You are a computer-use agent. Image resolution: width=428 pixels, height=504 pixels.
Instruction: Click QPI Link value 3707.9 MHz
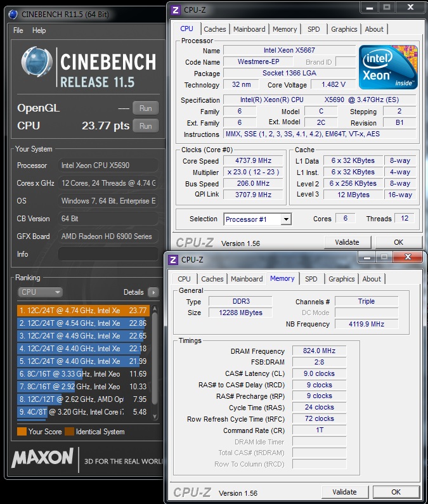[253, 195]
